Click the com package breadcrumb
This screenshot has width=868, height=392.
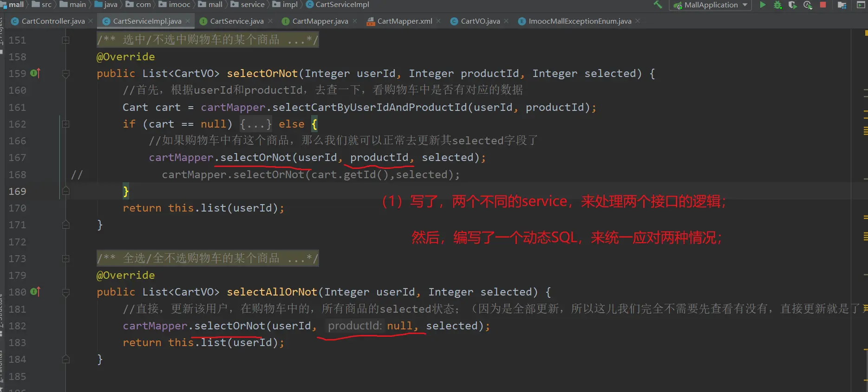(x=138, y=5)
